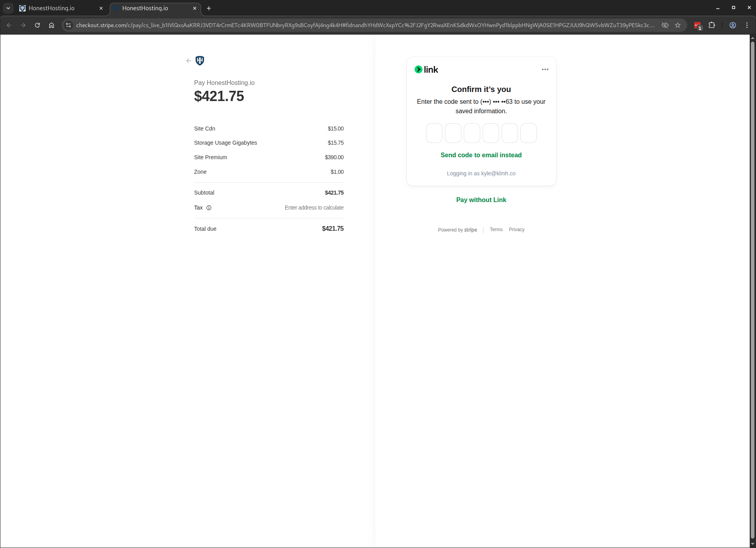The height and width of the screenshot is (548, 756).
Task: Open the Chrome profile avatar
Action: coord(732,25)
